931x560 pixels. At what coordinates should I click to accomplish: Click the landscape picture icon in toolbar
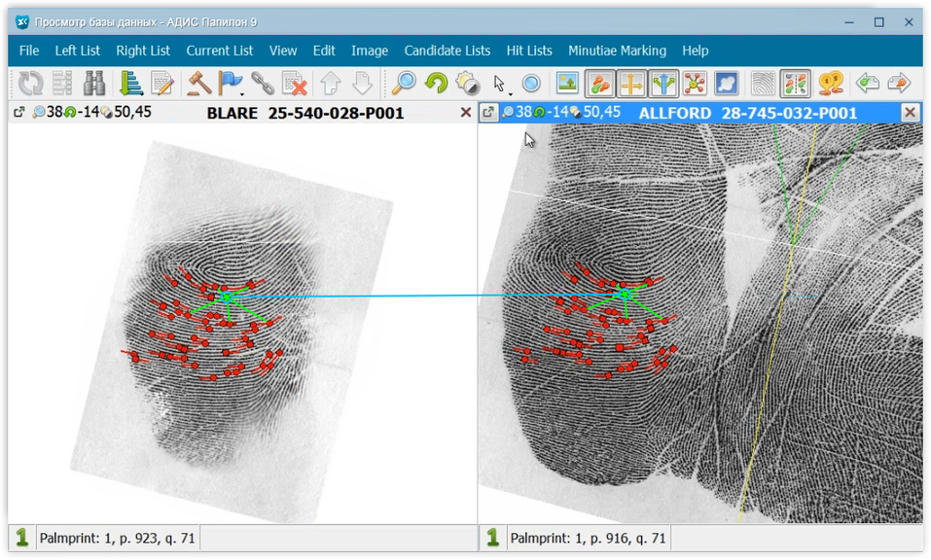click(567, 84)
